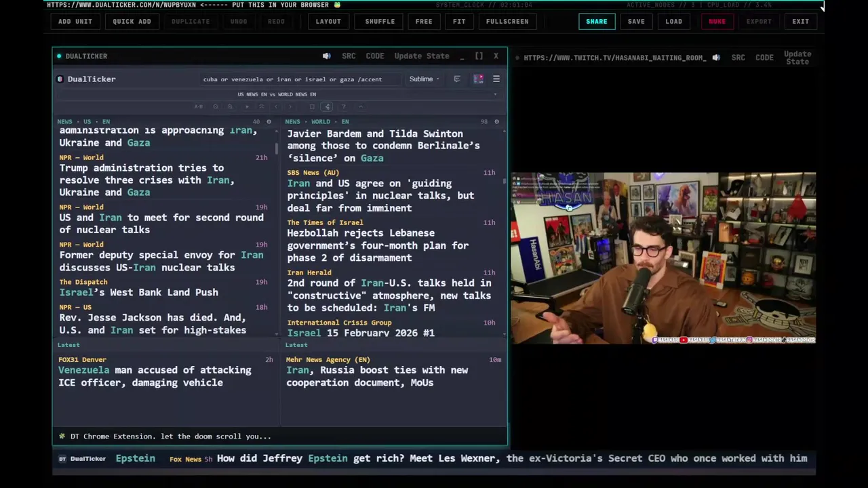Viewport: 868px width, 488px height.
Task: Click the play icon in DualTicker toolbar
Action: coord(248,106)
